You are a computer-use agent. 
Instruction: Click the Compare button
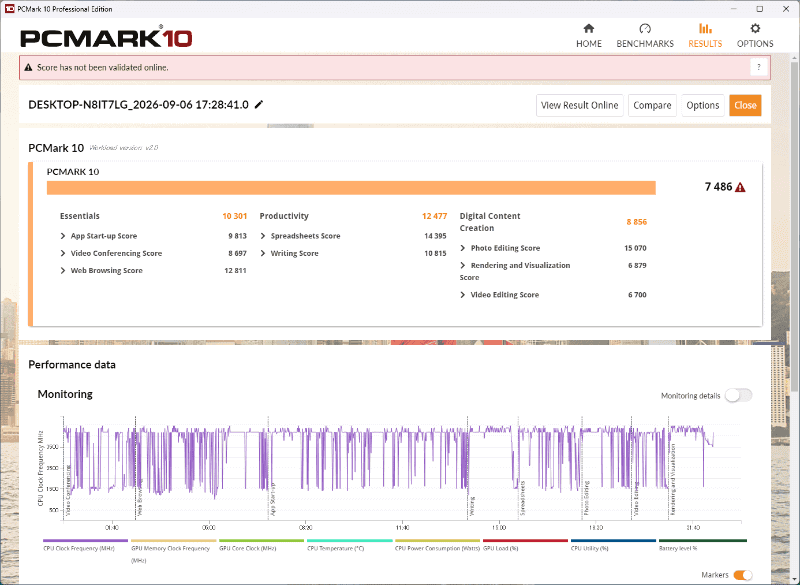pyautogui.click(x=652, y=106)
